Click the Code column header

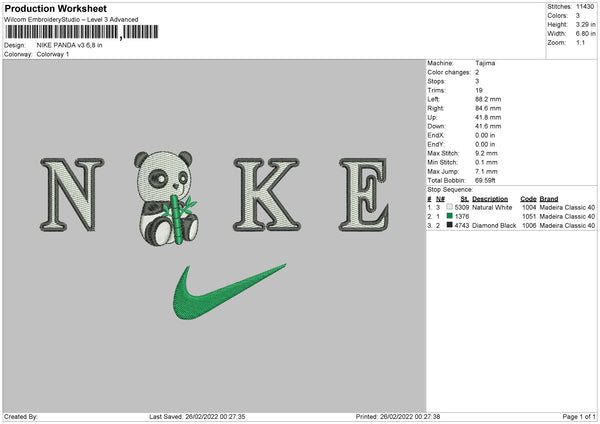click(x=528, y=199)
